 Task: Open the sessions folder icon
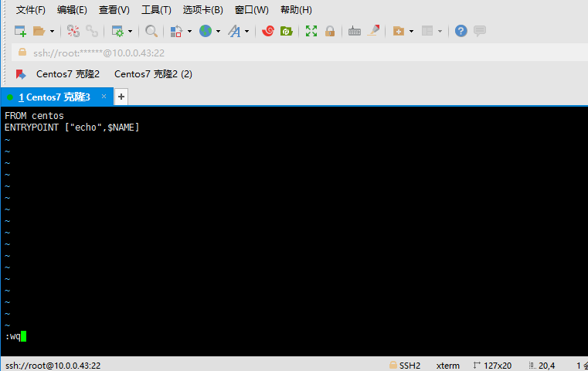point(39,31)
